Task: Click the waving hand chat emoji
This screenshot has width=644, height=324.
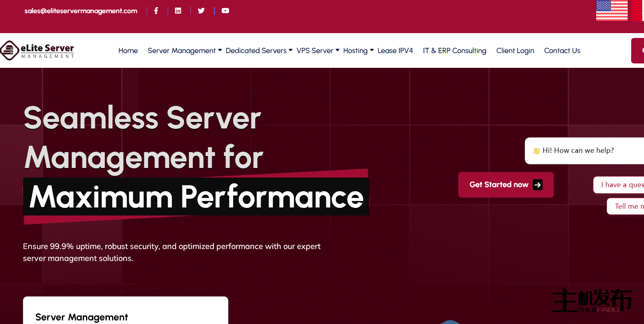Action: pyautogui.click(x=536, y=151)
